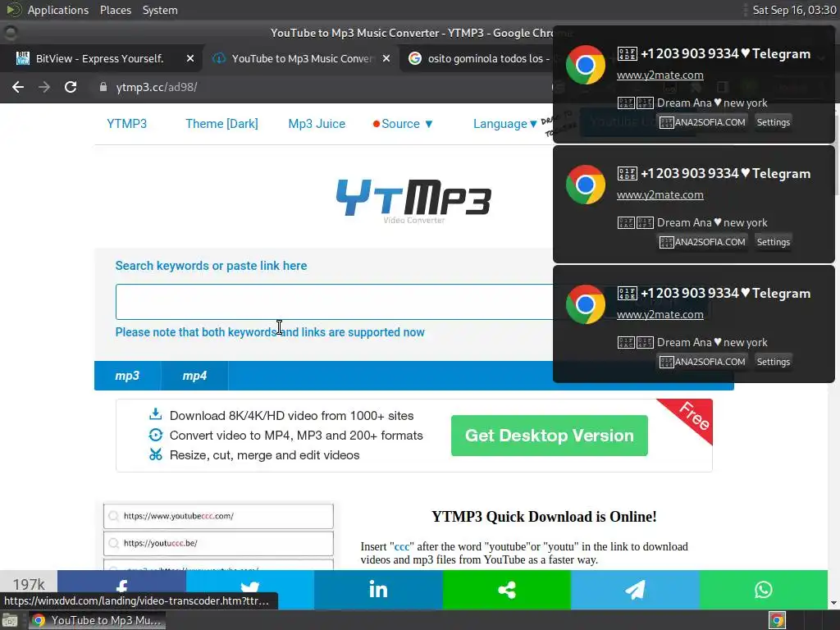This screenshot has height=630, width=840.
Task: Click ANA2SOFIA.COM button in second notification
Action: (702, 242)
